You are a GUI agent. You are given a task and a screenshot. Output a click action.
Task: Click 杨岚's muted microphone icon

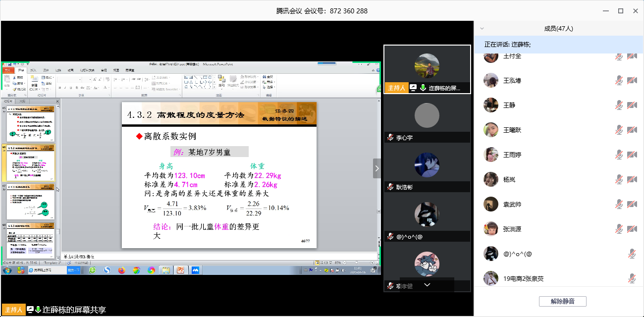tap(619, 179)
